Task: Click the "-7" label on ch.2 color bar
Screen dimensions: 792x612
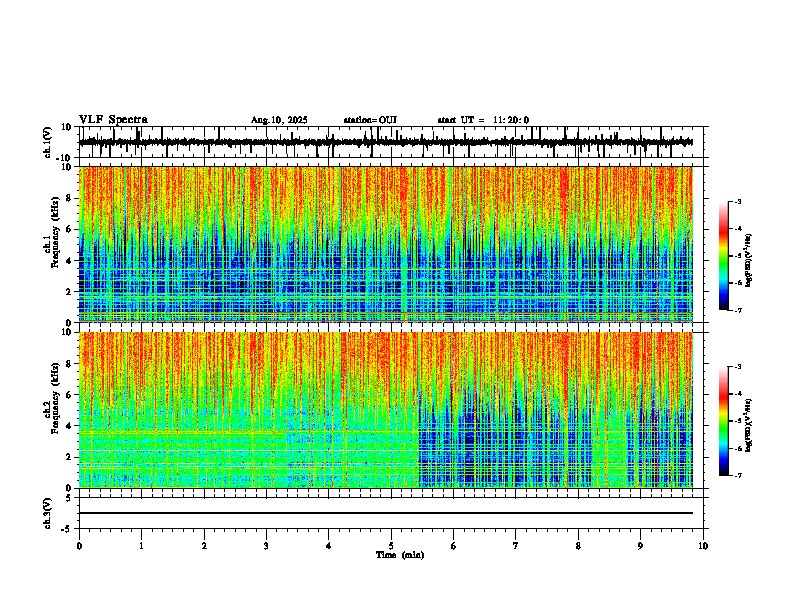Action: [x=738, y=475]
